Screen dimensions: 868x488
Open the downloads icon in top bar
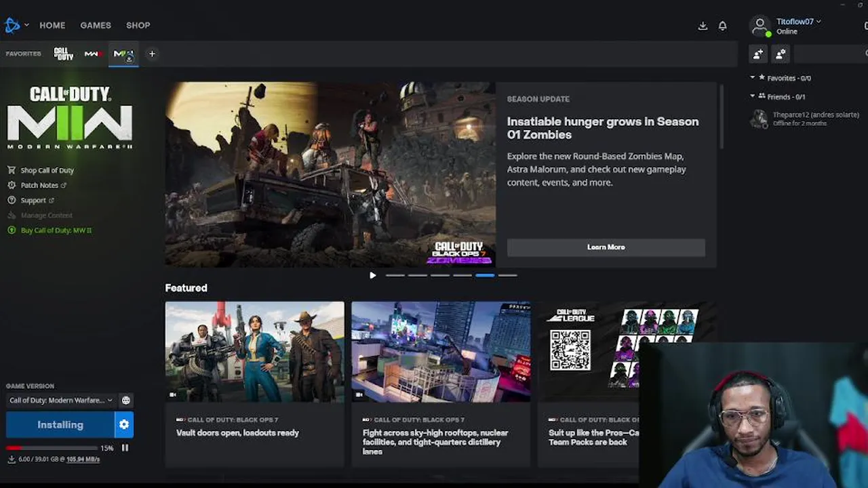pos(703,26)
